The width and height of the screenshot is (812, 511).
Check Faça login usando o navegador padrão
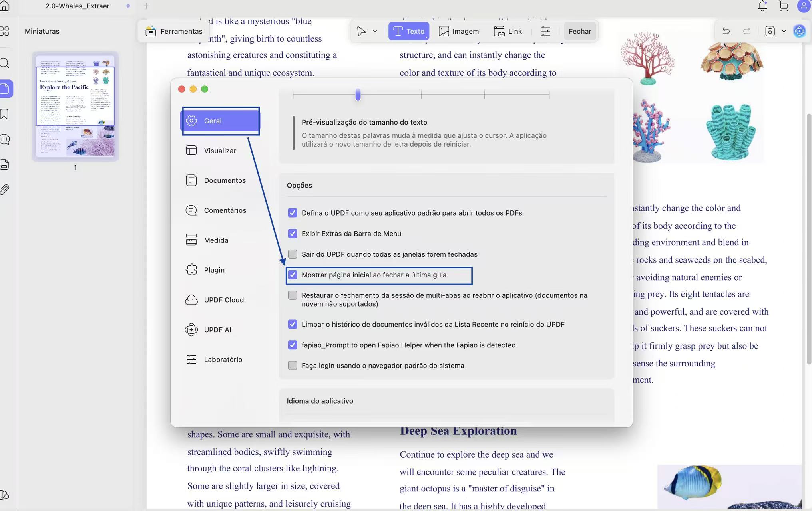293,366
